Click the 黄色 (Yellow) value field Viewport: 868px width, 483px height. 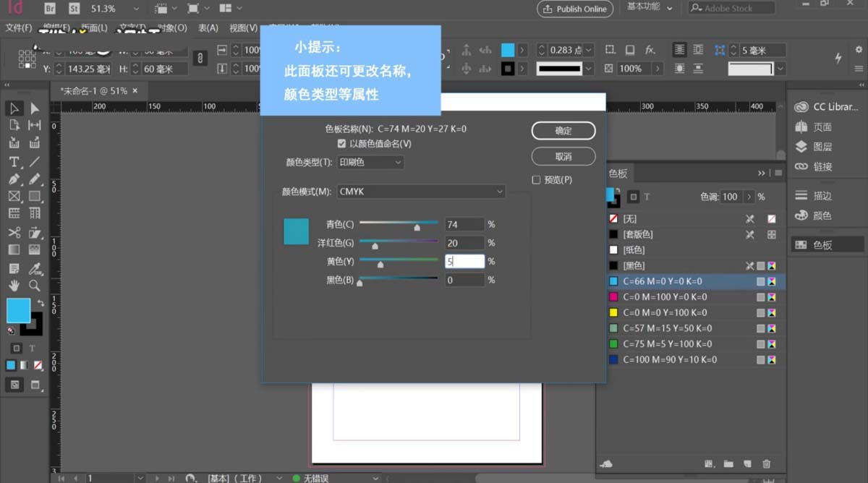[x=464, y=261]
